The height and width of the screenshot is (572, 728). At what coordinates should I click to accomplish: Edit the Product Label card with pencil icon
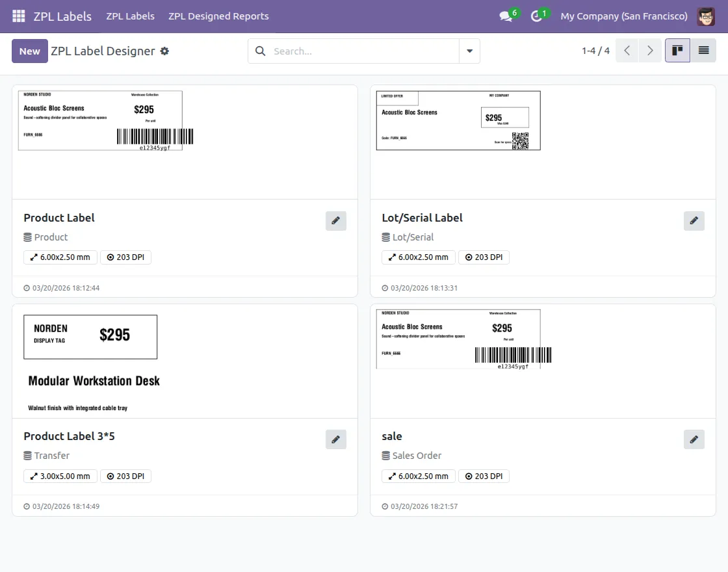point(335,220)
